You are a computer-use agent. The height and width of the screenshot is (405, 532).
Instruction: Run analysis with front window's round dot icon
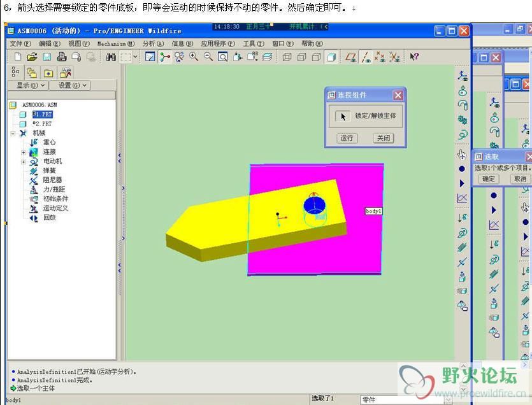click(x=462, y=169)
